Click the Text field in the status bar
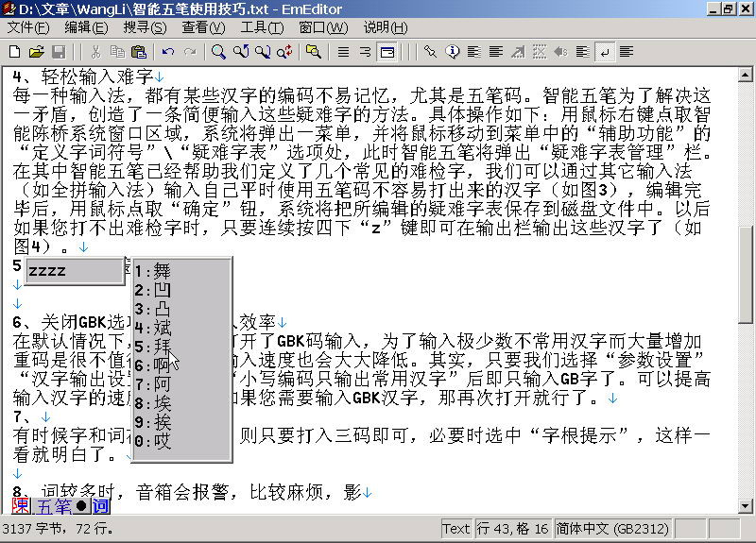Viewport: 756px width, 543px height. (x=456, y=529)
